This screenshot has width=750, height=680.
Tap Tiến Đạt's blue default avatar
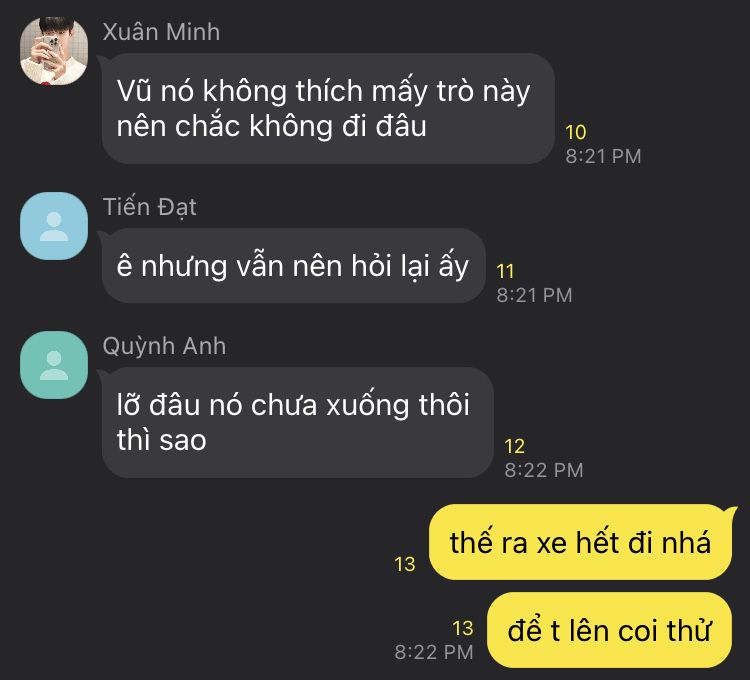pyautogui.click(x=54, y=226)
